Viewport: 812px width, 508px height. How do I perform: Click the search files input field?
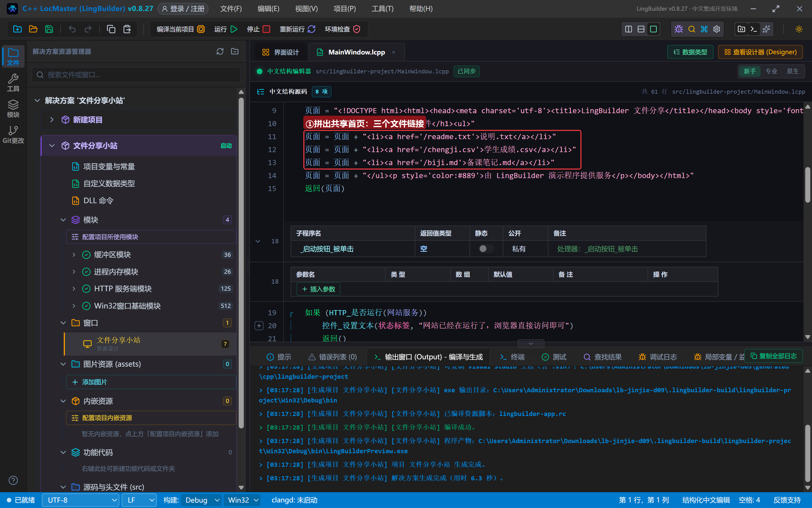click(136, 75)
